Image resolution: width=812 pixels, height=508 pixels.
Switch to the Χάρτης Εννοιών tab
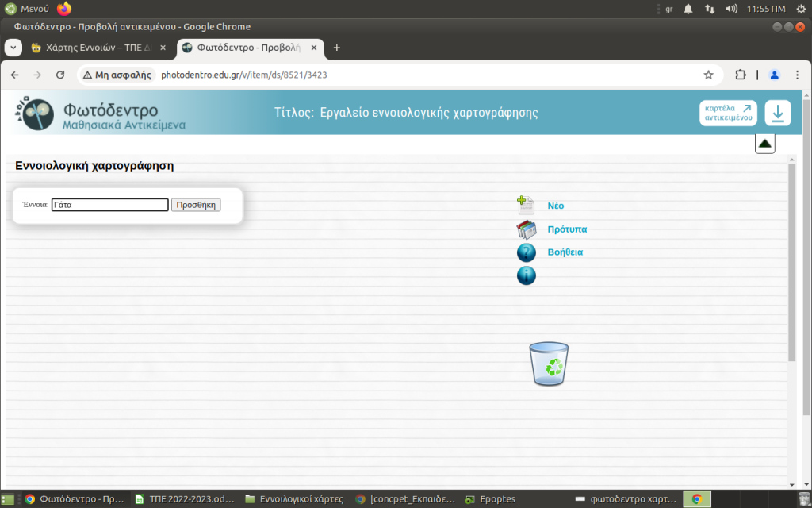(x=94, y=48)
